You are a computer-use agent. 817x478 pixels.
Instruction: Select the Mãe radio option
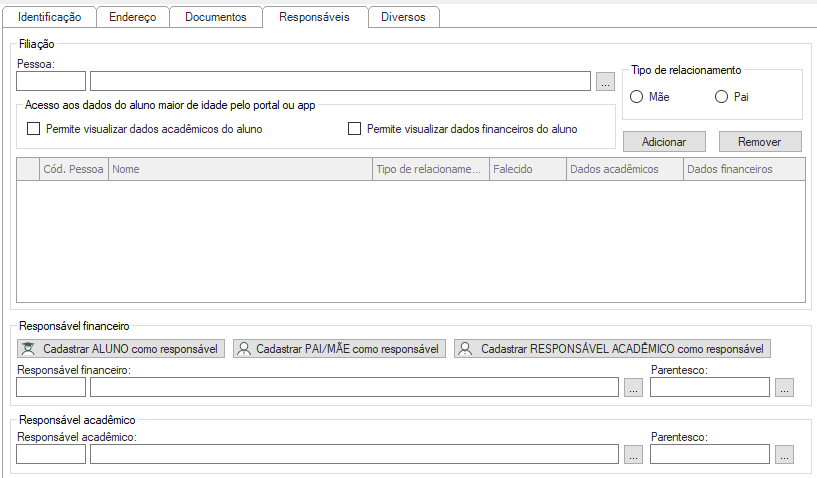[x=636, y=97]
